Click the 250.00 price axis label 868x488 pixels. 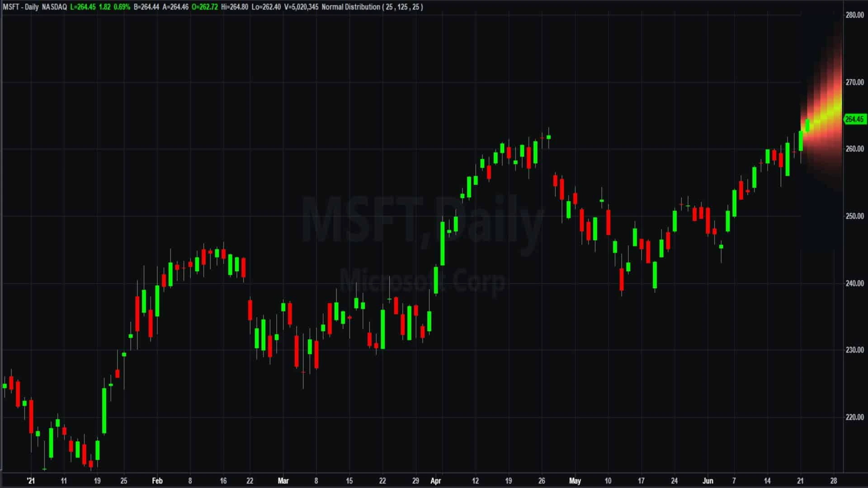854,216
